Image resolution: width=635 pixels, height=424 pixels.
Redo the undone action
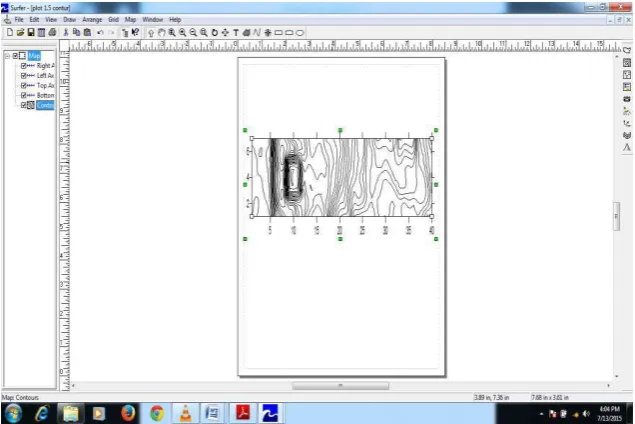pos(111,33)
